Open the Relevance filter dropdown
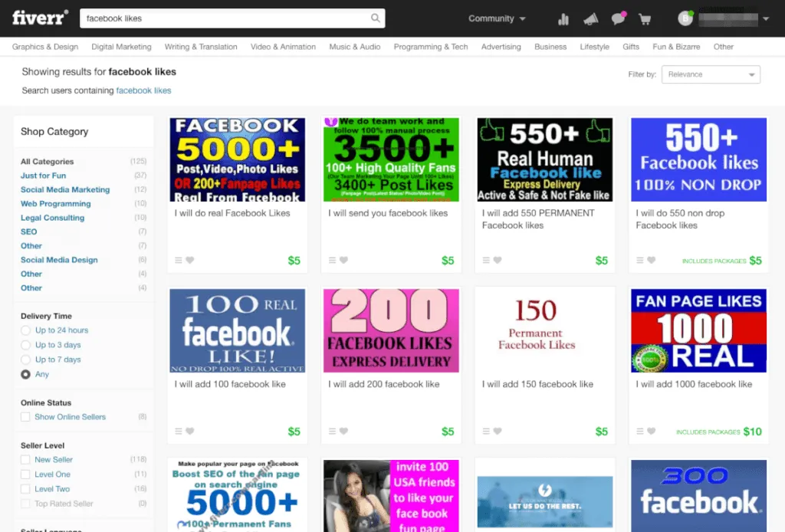 pyautogui.click(x=711, y=74)
